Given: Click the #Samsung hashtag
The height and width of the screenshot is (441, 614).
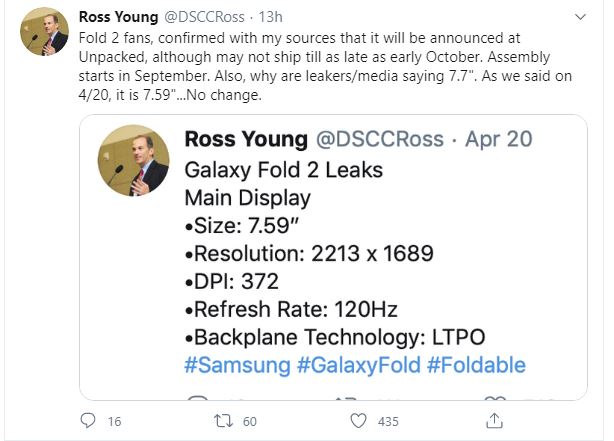Looking at the screenshot, I should coord(236,364).
